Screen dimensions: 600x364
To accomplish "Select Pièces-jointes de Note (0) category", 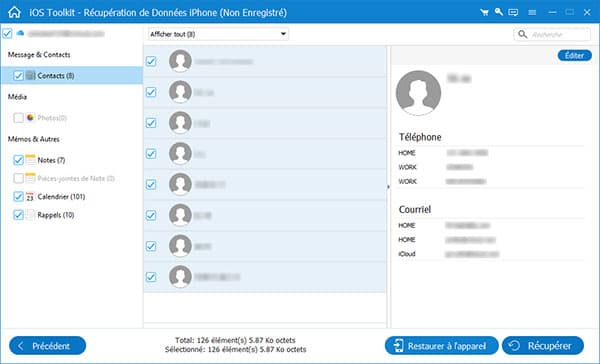I will coord(76,178).
